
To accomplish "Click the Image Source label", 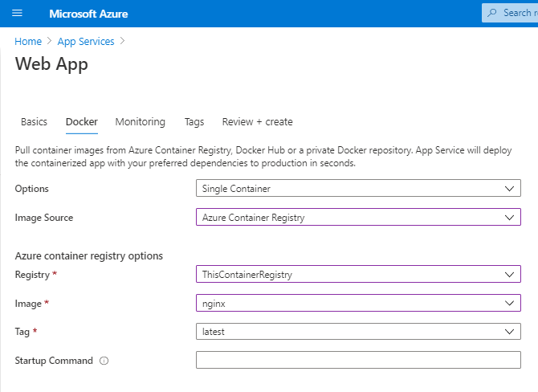I will (x=44, y=218).
